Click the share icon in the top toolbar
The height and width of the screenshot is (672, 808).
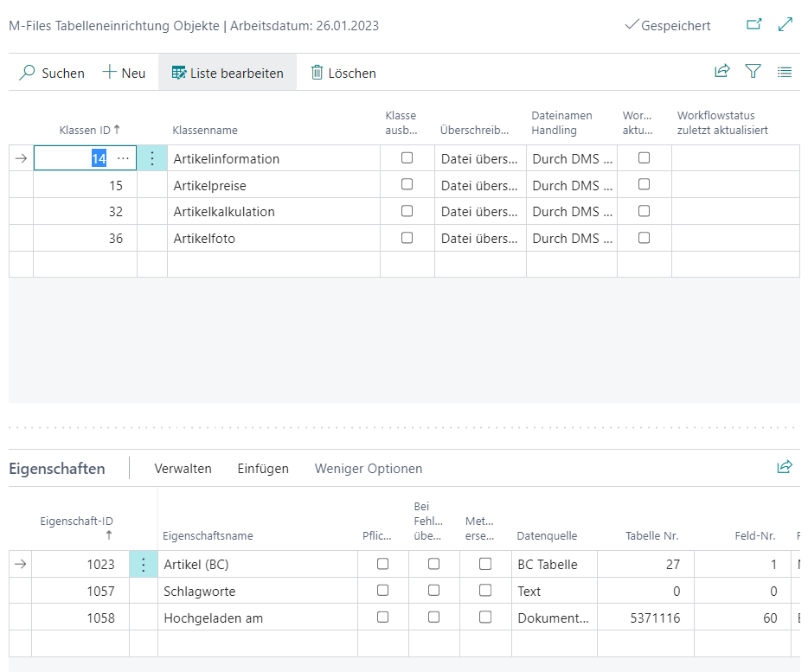[x=722, y=71]
